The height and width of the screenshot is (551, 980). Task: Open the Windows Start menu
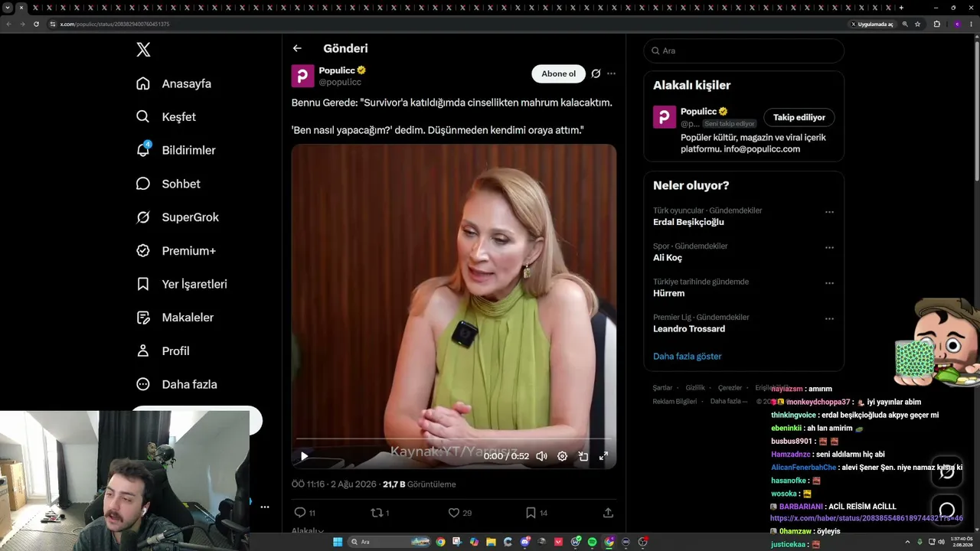(338, 542)
